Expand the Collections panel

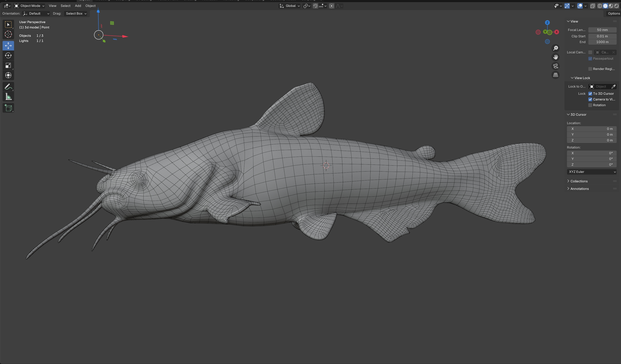tap(579, 181)
